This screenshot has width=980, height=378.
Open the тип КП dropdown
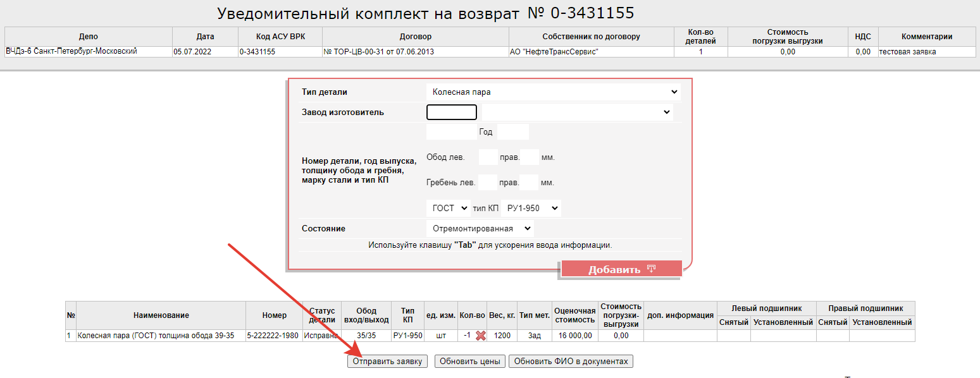pyautogui.click(x=531, y=208)
